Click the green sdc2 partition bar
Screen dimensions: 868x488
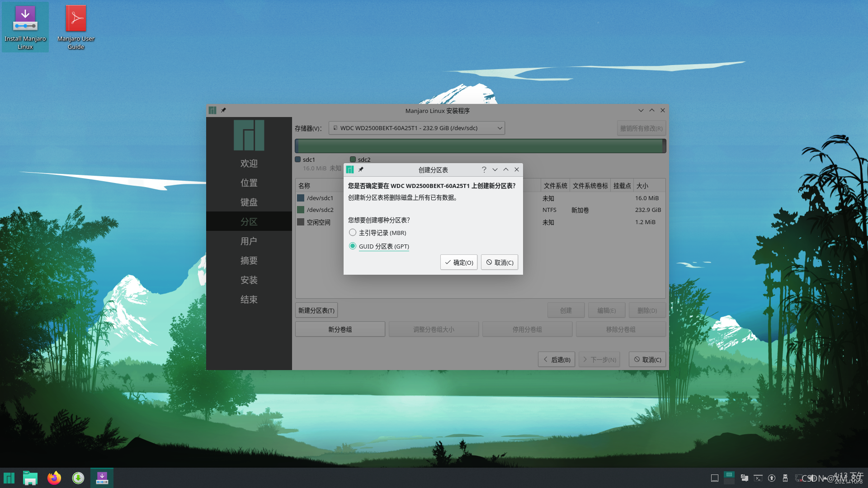tap(480, 146)
